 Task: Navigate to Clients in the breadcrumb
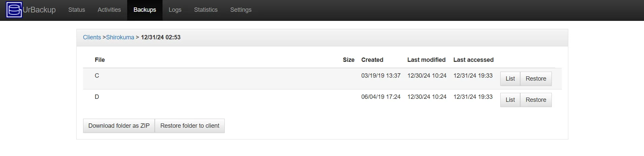[x=92, y=37]
